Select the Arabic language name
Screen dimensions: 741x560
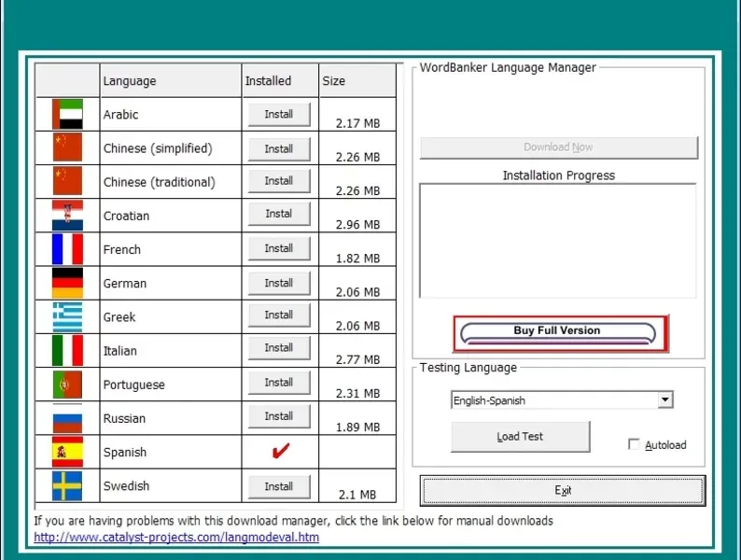pyautogui.click(x=121, y=115)
